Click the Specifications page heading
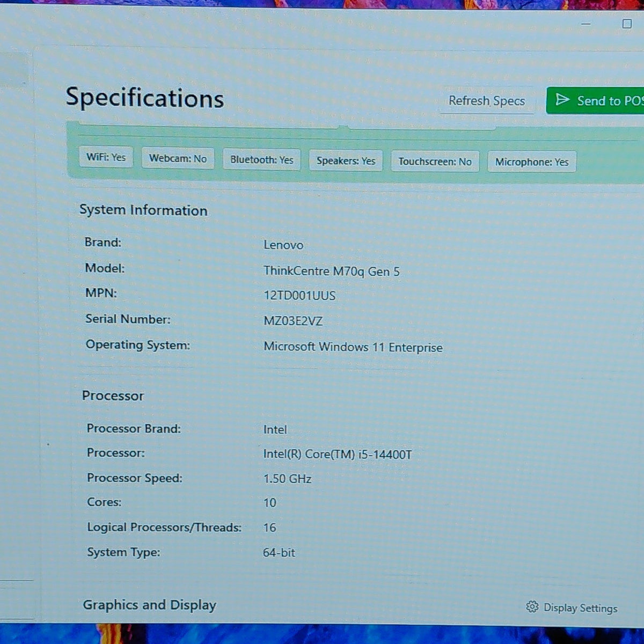This screenshot has width=644, height=644. pyautogui.click(x=145, y=98)
